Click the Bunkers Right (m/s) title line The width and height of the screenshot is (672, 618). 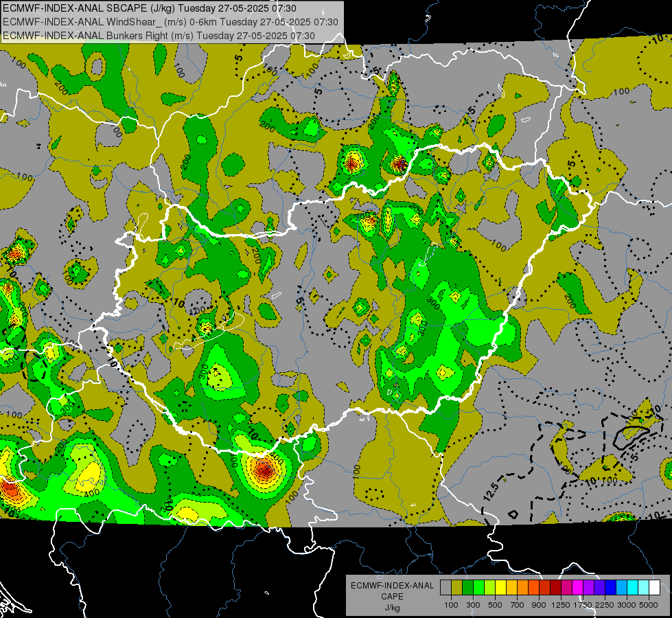click(x=159, y=36)
